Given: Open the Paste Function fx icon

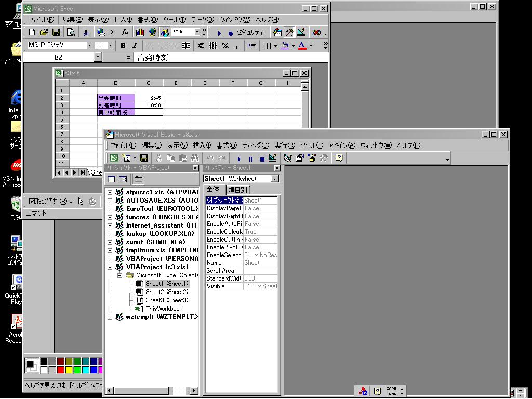Looking at the screenshot, I should (125, 32).
